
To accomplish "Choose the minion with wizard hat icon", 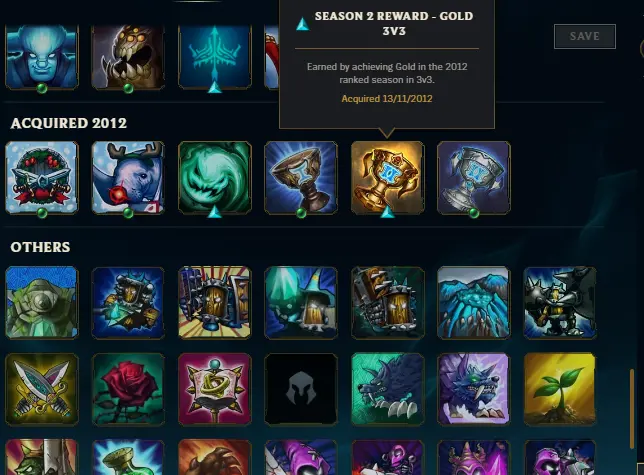I will point(301,303).
